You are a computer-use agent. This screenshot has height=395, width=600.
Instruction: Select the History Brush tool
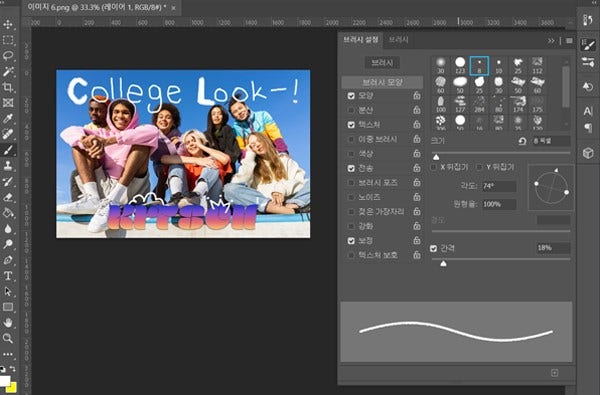point(8,181)
